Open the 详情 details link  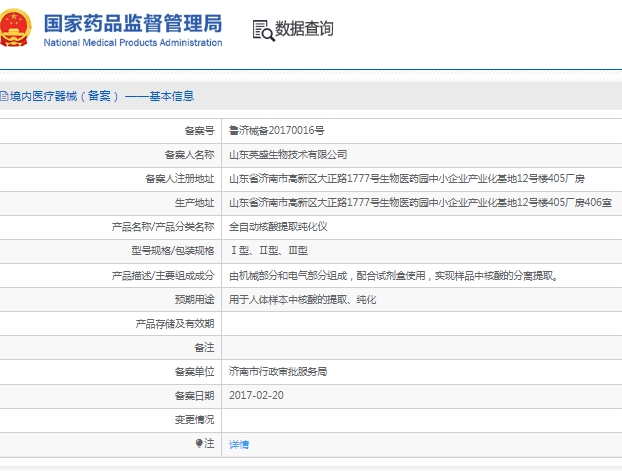click(x=239, y=444)
